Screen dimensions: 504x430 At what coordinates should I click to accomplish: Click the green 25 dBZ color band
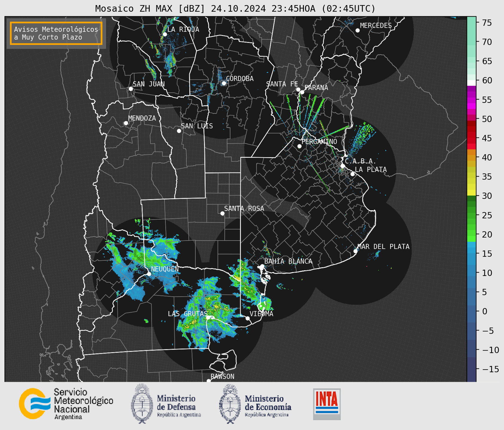point(471,215)
